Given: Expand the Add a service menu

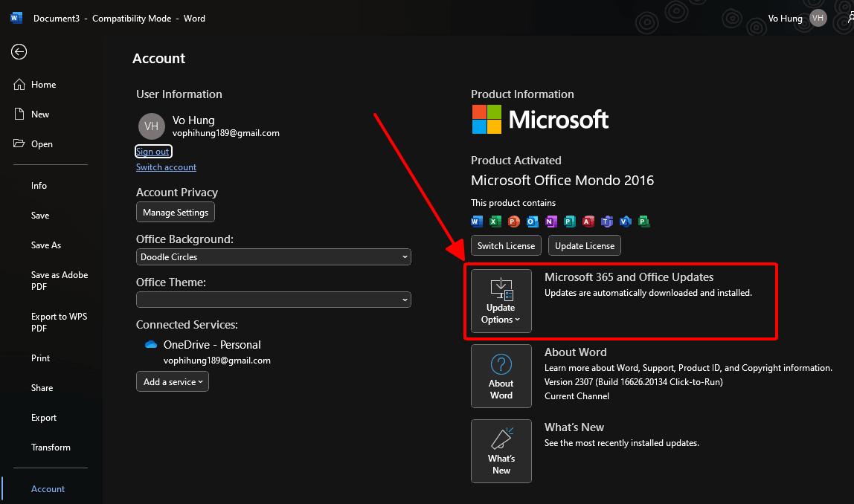Looking at the screenshot, I should 172,381.
